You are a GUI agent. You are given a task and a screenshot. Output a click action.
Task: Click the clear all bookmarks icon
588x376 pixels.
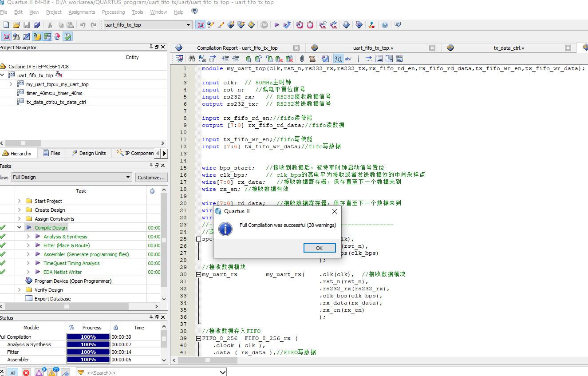289,59
